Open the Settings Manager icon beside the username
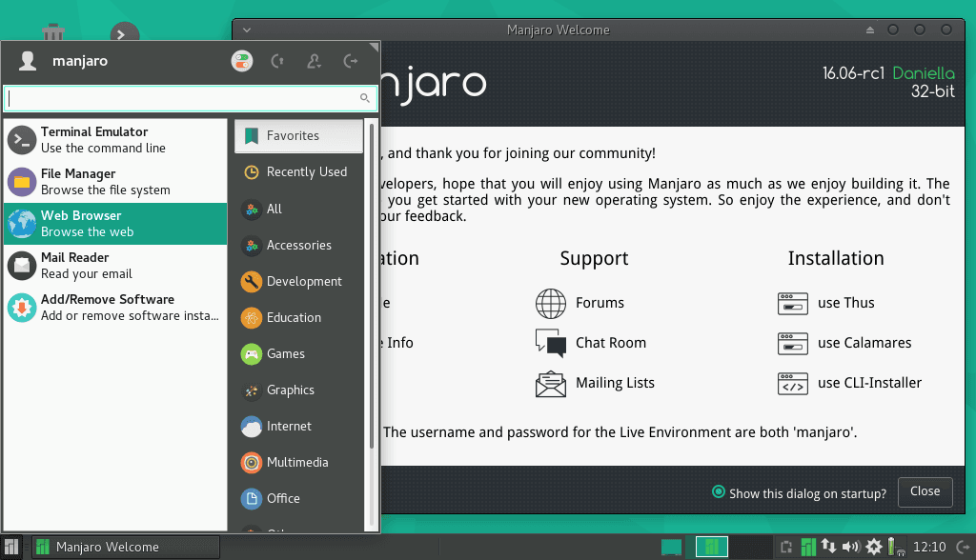The width and height of the screenshot is (976, 560). pyautogui.click(x=241, y=61)
